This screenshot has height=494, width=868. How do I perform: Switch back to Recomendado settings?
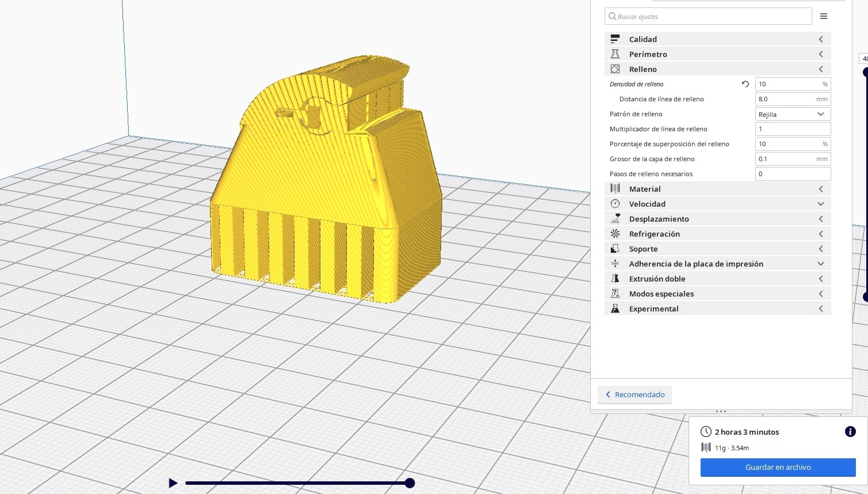pos(634,394)
